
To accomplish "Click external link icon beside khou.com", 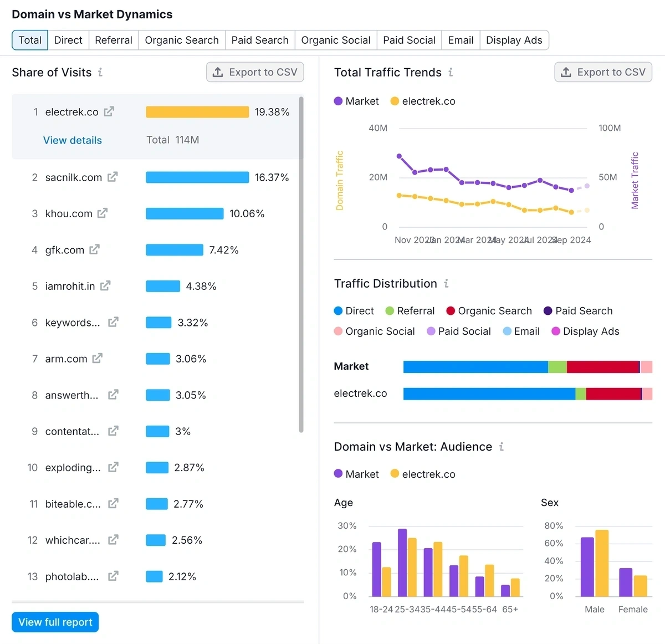I will tap(103, 213).
